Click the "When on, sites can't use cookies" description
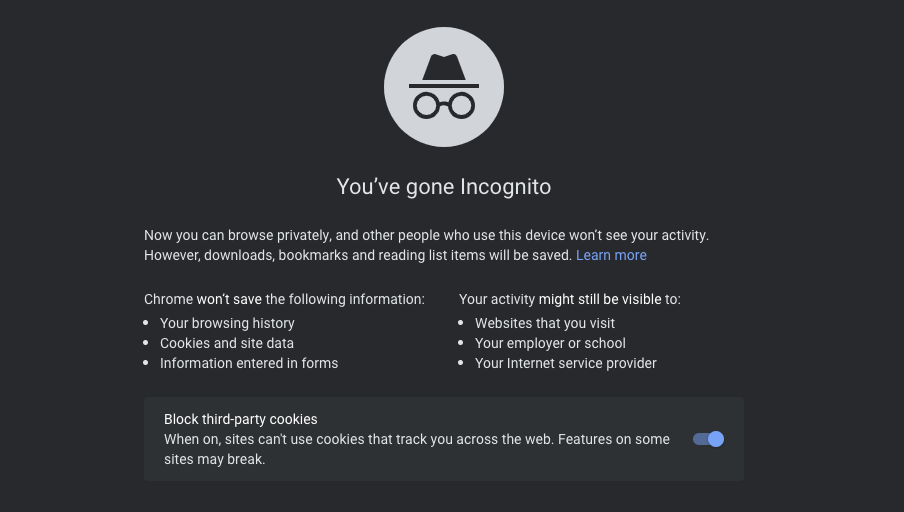The width and height of the screenshot is (904, 512). click(359, 439)
